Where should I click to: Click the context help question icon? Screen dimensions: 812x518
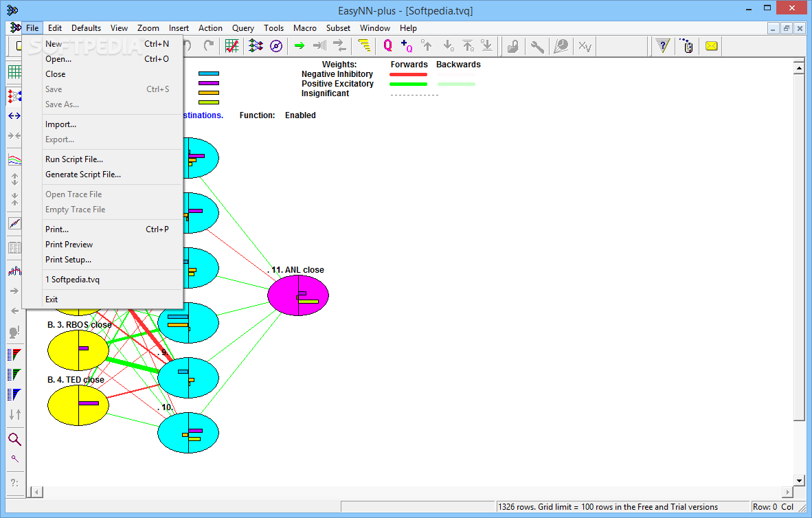(x=663, y=46)
